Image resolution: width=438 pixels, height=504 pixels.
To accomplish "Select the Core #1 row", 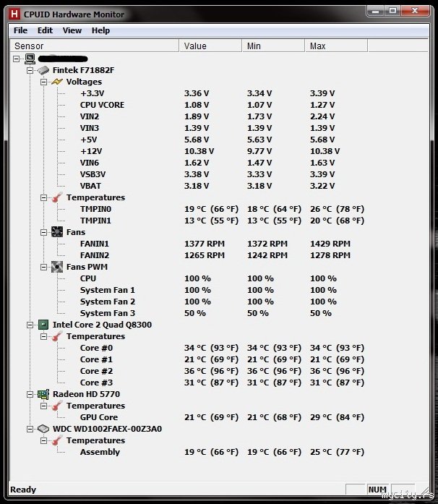I will tap(96, 359).
